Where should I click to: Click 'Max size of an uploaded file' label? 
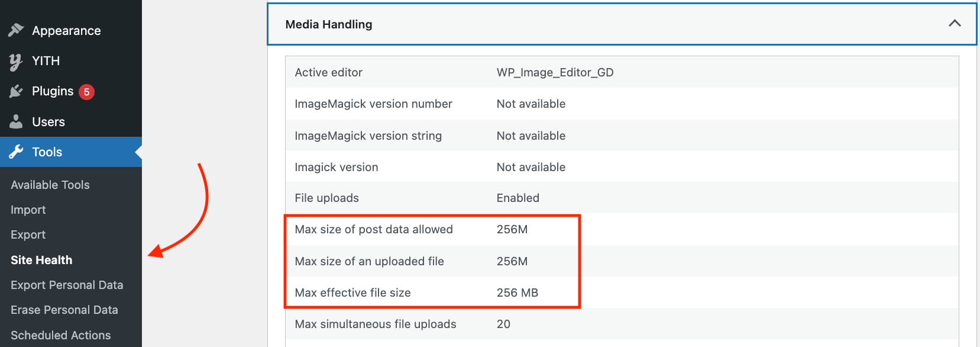click(x=370, y=261)
